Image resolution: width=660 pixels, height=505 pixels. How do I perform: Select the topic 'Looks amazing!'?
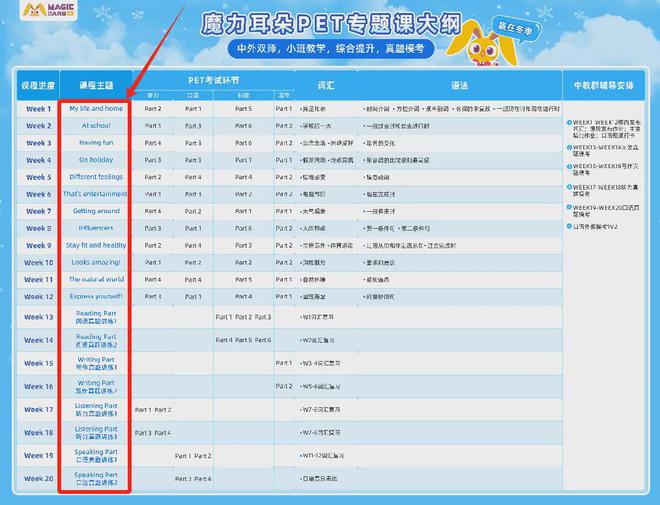[x=96, y=262]
